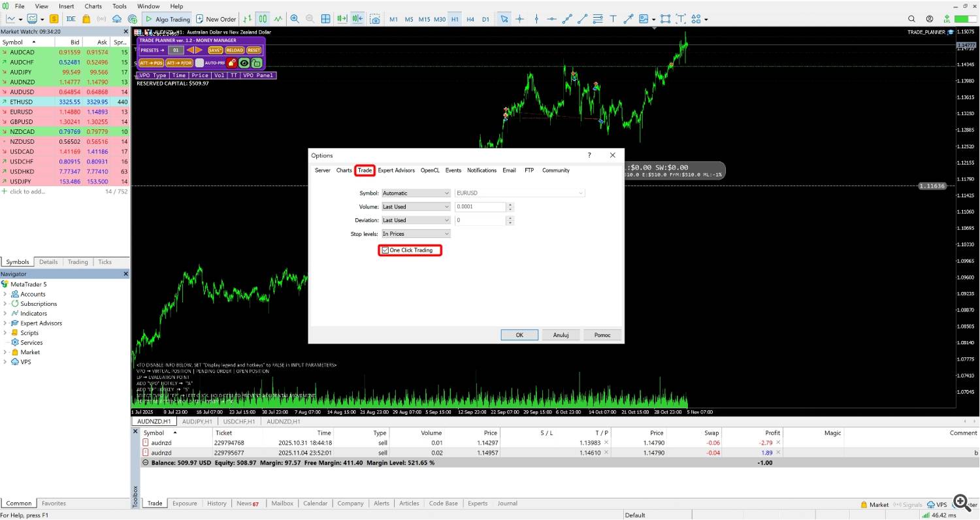Select the crosshair tool
The image size is (980, 520).
click(520, 19)
